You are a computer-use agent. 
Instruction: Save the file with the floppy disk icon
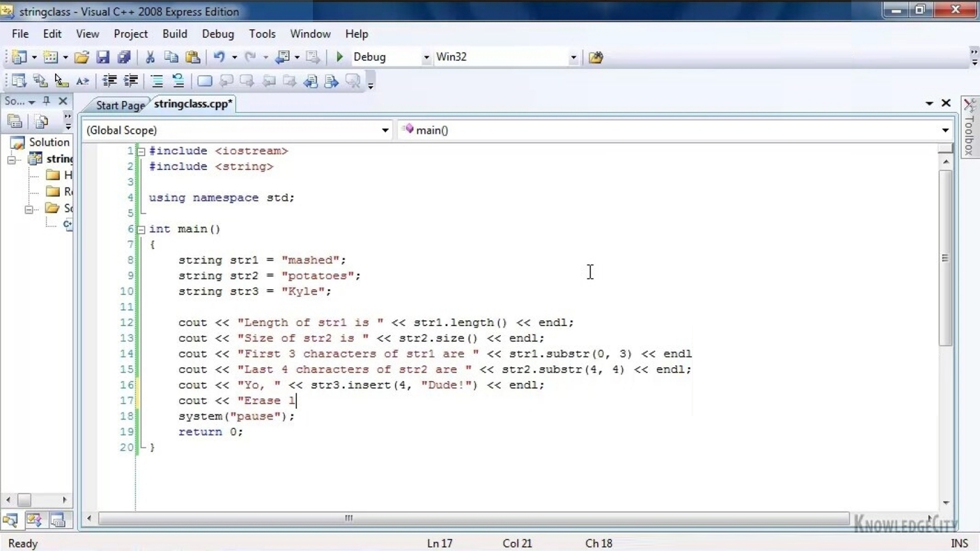(x=103, y=57)
